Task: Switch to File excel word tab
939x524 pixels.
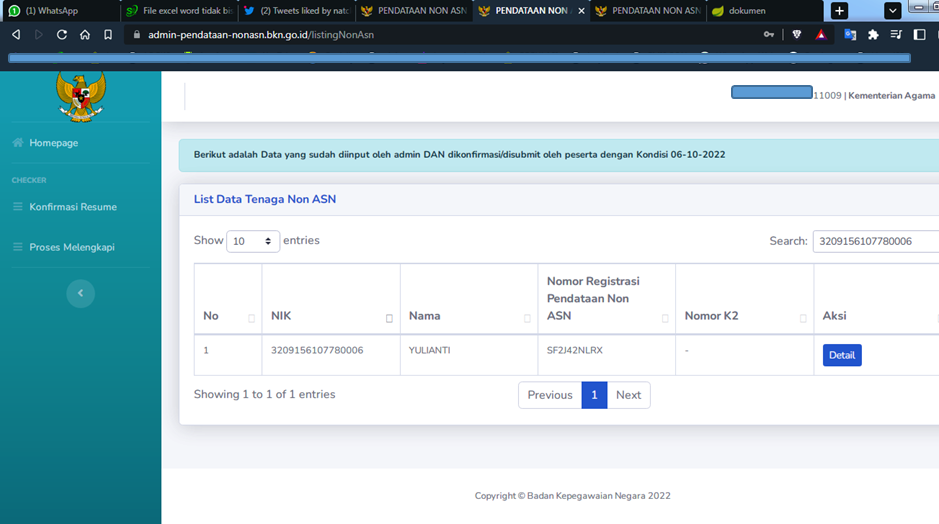Action: click(180, 11)
